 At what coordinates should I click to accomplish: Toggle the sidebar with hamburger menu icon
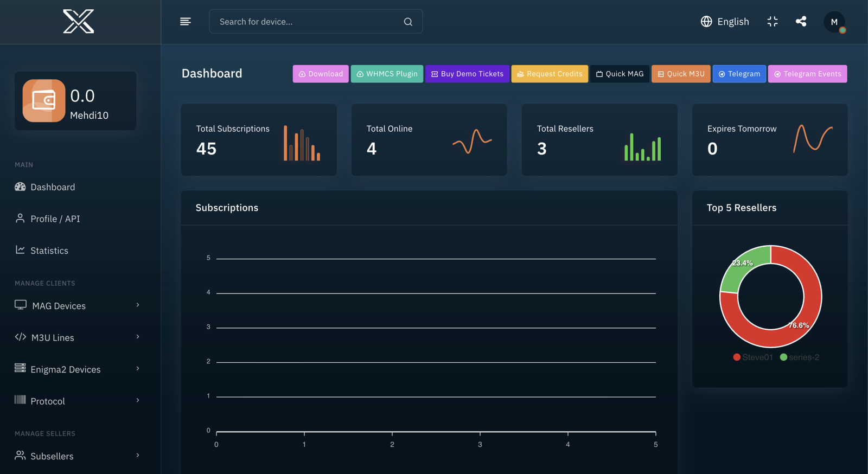pyautogui.click(x=186, y=22)
